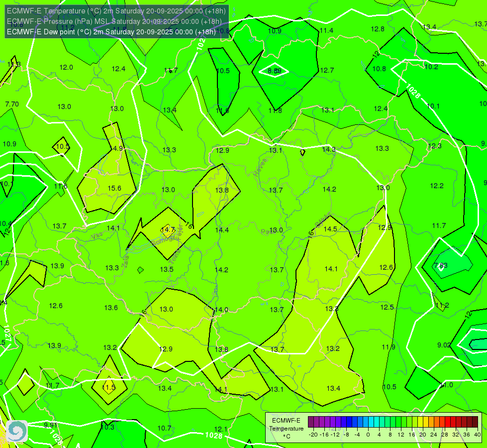
Task: Select the ECMWF-E Temperature 2m layer label
Action: point(116,11)
